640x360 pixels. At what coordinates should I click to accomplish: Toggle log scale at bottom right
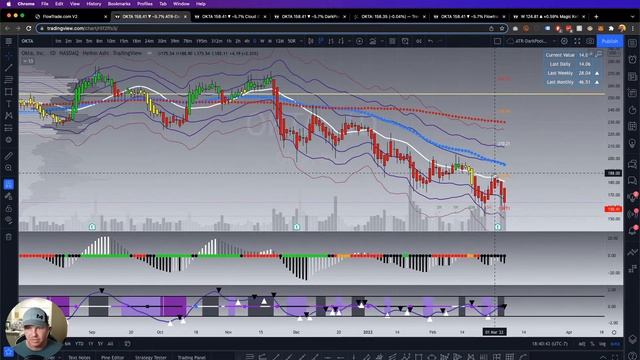tap(602, 344)
